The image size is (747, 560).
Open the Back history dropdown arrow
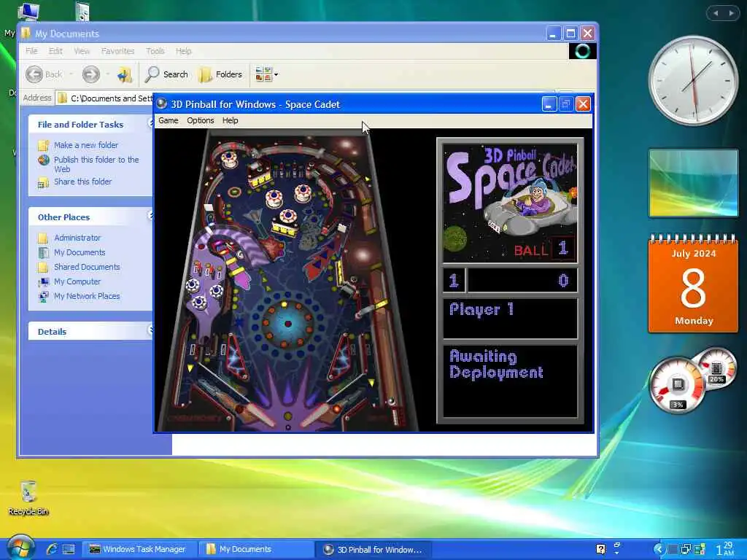click(x=71, y=74)
